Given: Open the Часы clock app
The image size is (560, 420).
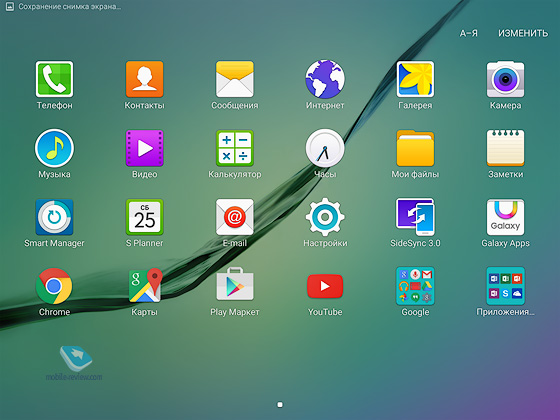Looking at the screenshot, I should 325,148.
